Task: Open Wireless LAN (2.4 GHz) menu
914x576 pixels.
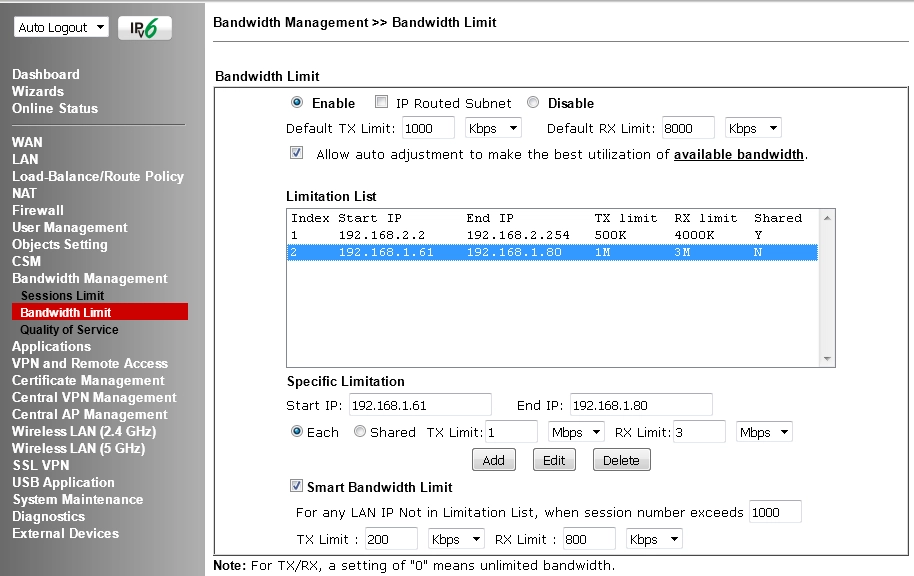Action: (84, 431)
